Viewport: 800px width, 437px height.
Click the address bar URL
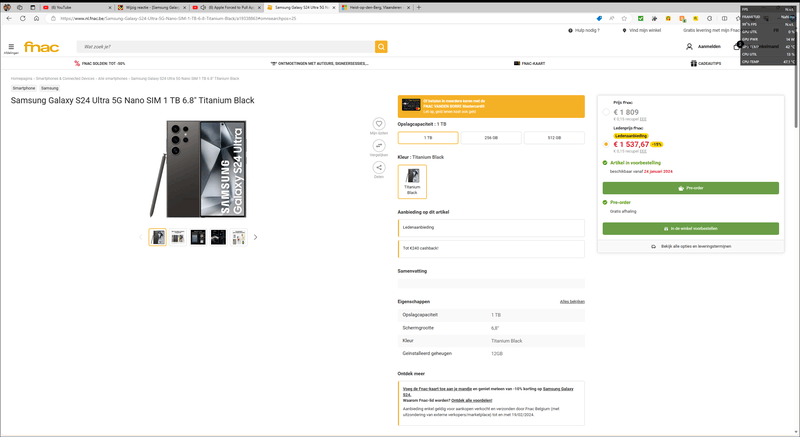tap(178, 18)
